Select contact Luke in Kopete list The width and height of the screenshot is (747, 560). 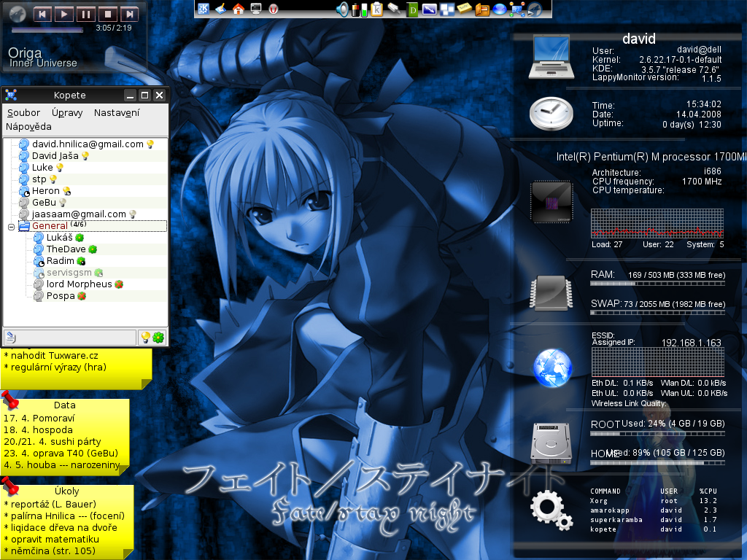coord(42,167)
